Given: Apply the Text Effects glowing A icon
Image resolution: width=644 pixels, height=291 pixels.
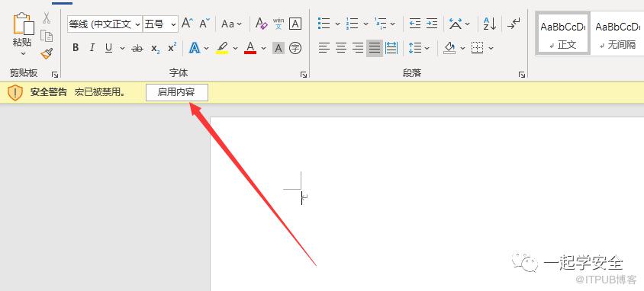Looking at the screenshot, I should pyautogui.click(x=195, y=48).
